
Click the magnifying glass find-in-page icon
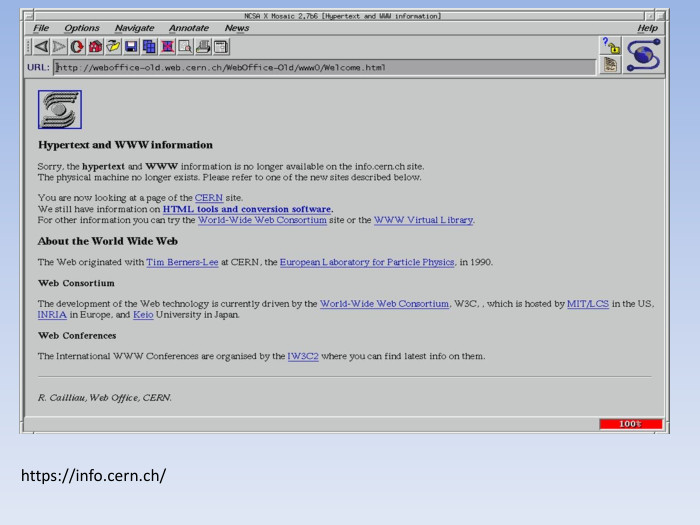click(x=185, y=47)
